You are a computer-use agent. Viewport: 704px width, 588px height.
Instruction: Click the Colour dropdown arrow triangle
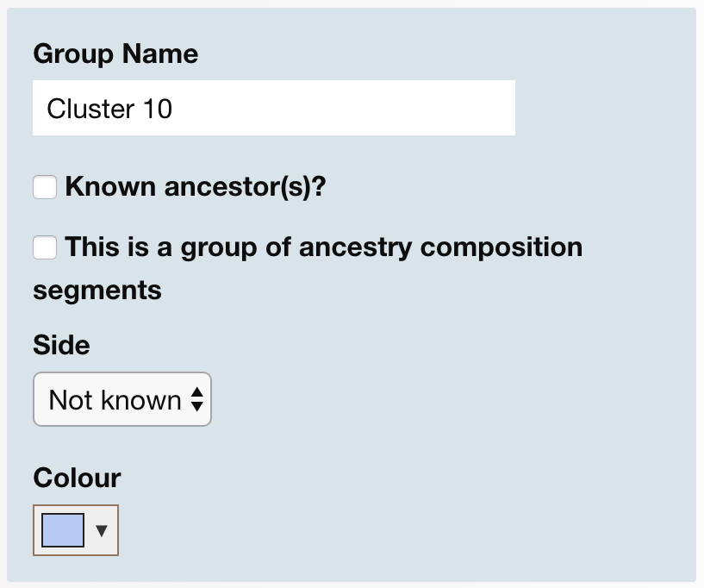(x=101, y=530)
